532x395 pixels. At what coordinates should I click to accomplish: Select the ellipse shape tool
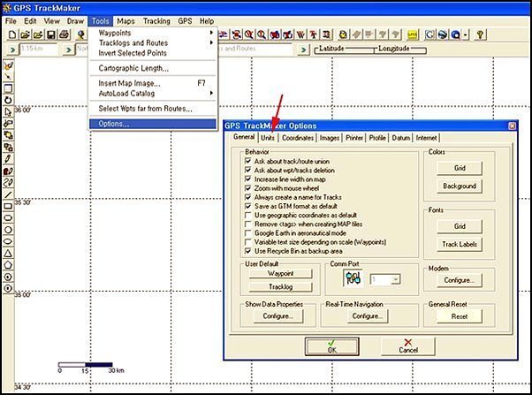point(8,241)
